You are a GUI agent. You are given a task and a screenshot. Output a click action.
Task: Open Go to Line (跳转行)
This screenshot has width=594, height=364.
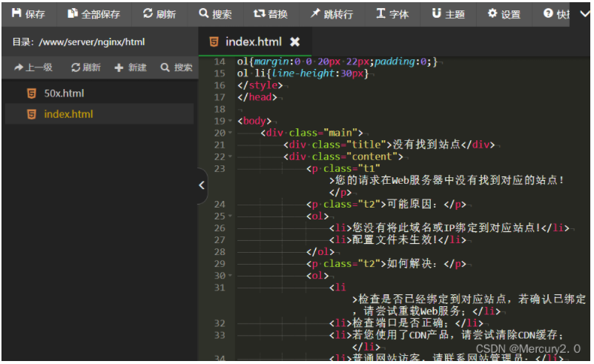[x=331, y=14]
